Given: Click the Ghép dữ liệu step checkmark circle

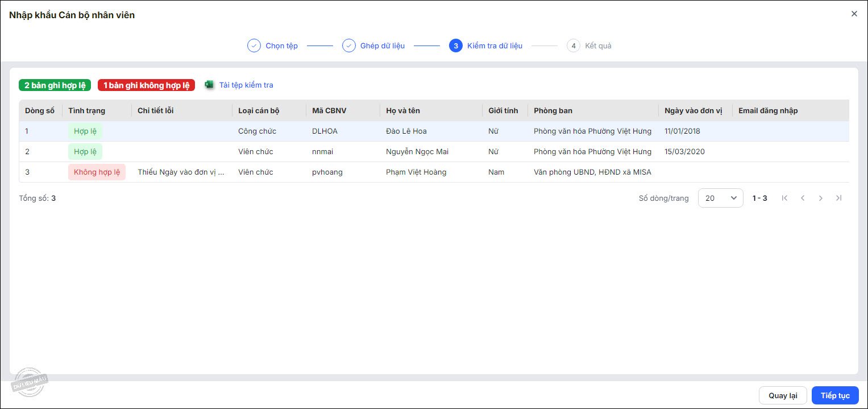Looking at the screenshot, I should (x=348, y=46).
